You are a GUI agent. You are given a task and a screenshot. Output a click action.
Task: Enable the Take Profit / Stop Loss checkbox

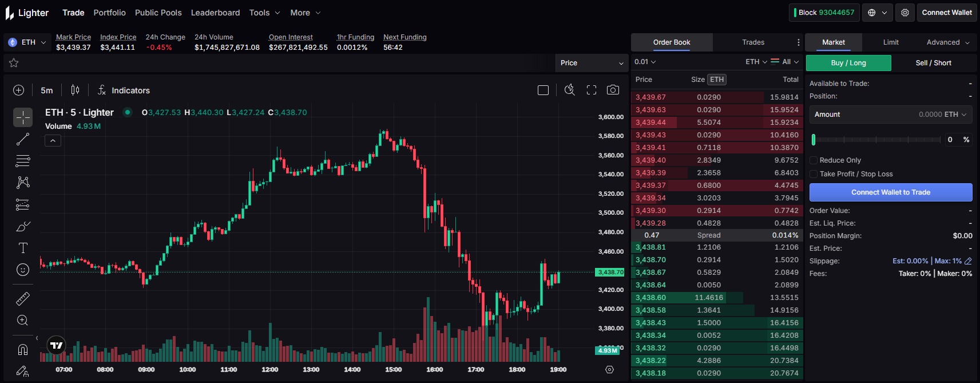coord(814,174)
